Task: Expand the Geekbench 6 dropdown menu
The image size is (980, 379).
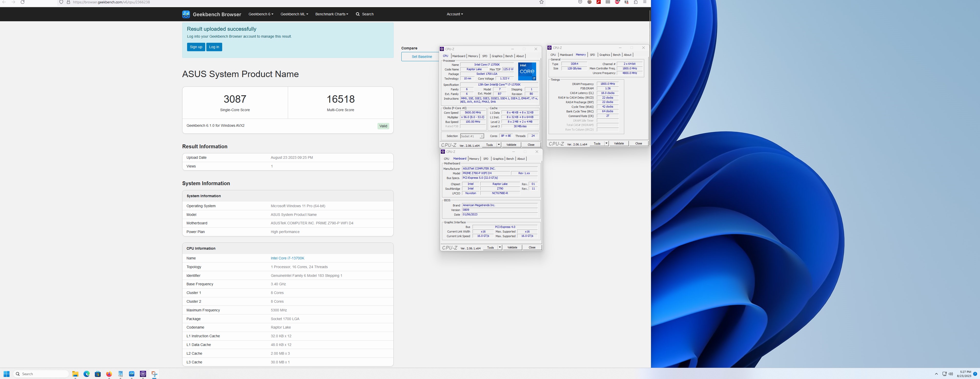Action: pos(261,14)
